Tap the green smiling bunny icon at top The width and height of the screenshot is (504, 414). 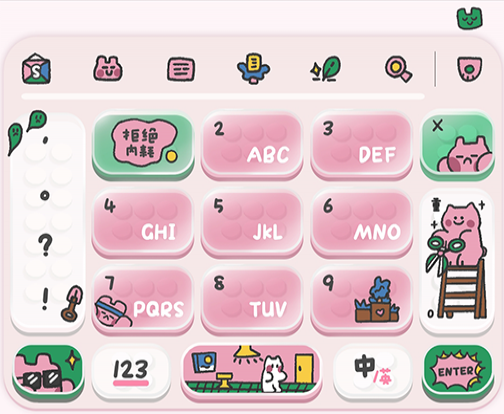tap(469, 18)
